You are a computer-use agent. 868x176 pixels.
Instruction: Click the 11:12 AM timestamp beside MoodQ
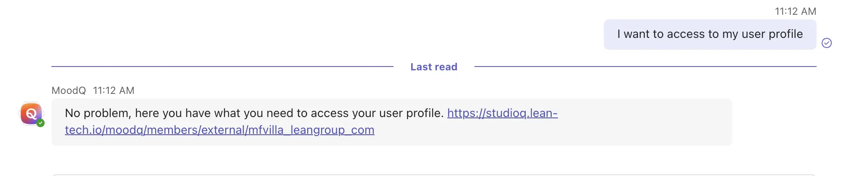113,91
